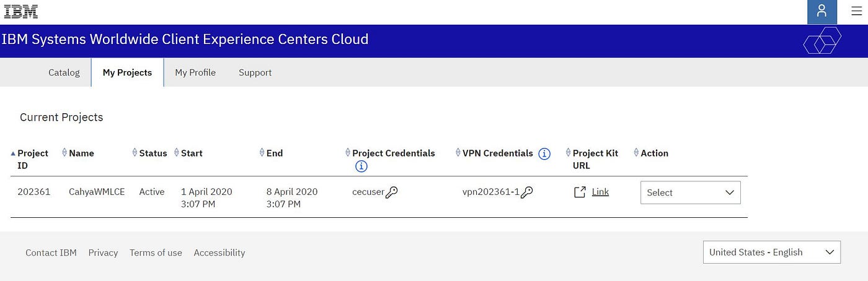Click the vpn202361-1 key icon
The image size is (868, 281).
click(x=526, y=192)
